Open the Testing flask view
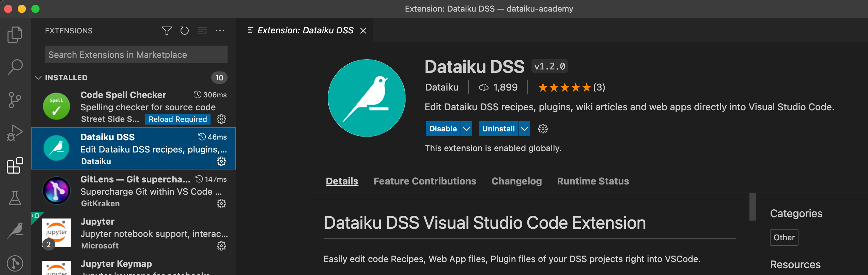 pyautogui.click(x=15, y=198)
